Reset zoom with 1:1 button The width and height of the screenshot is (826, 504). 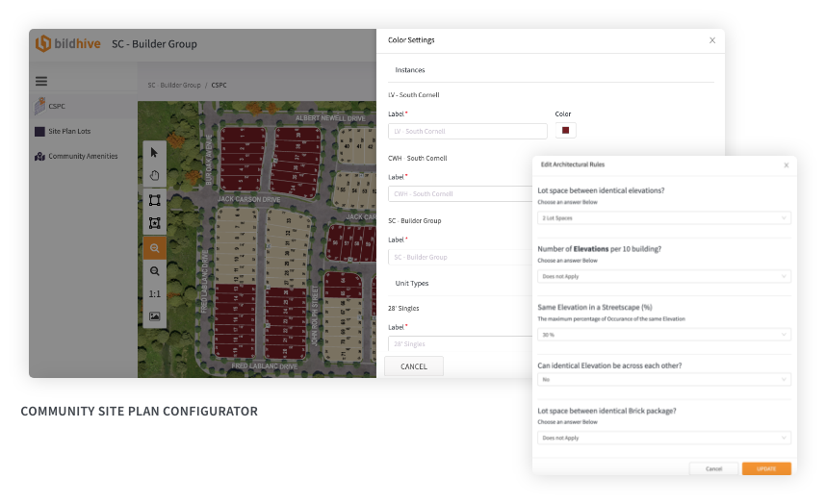(154, 294)
